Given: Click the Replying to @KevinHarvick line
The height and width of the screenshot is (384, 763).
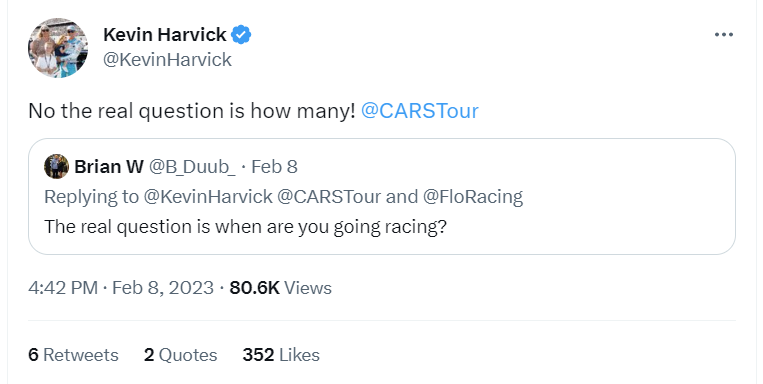Looking at the screenshot, I should click(x=283, y=197).
